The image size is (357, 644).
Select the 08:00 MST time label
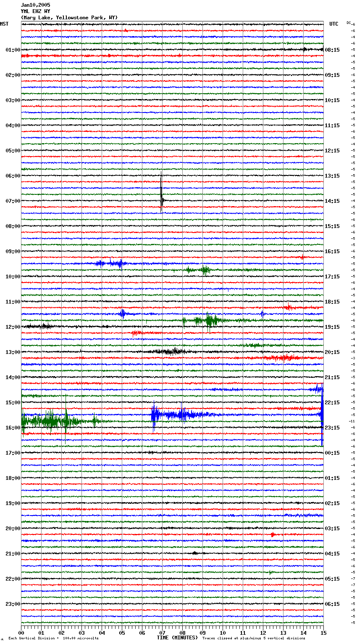13,226
